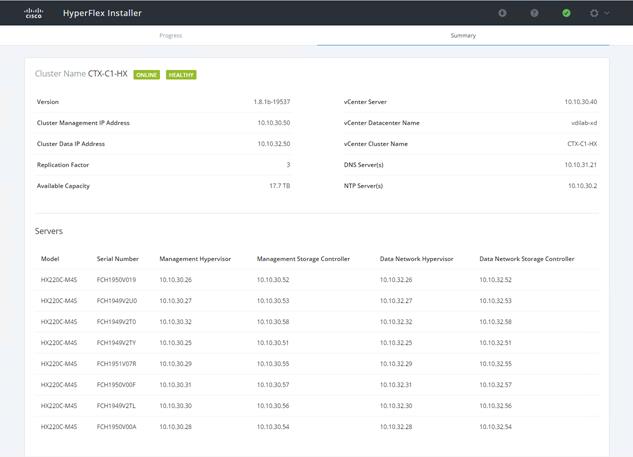Image resolution: width=633 pixels, height=457 pixels.
Task: Select storage controller IP 10.10.30.53
Action: [x=273, y=301]
